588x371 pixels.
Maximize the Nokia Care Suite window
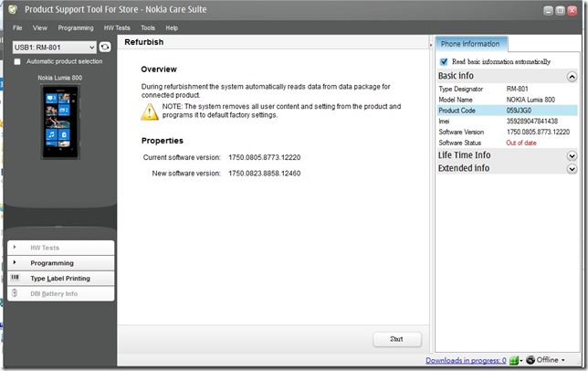560,10
